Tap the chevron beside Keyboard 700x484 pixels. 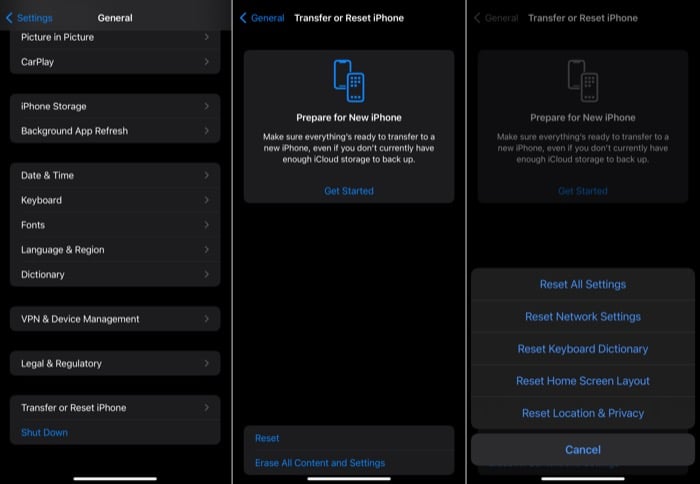point(206,200)
